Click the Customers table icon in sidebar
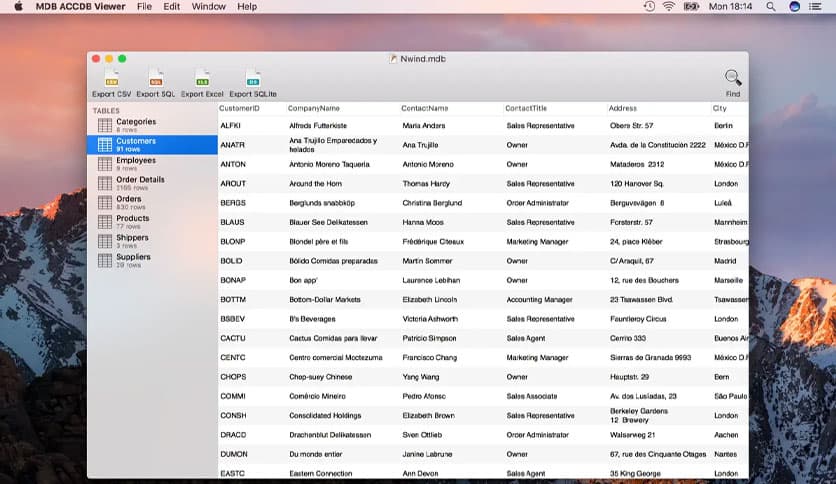Viewport: 836px width, 484px height. pos(105,144)
